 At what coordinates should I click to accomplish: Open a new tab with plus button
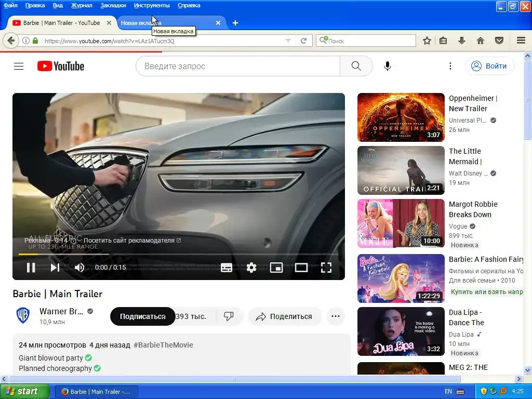[x=235, y=23]
